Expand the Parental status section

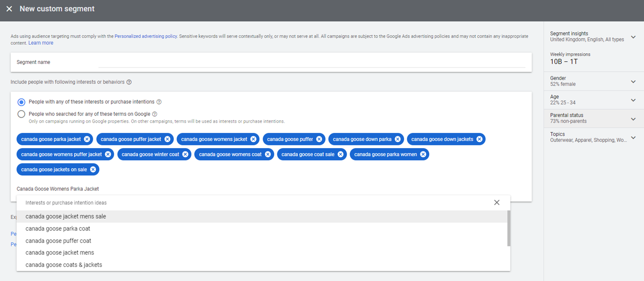(633, 119)
